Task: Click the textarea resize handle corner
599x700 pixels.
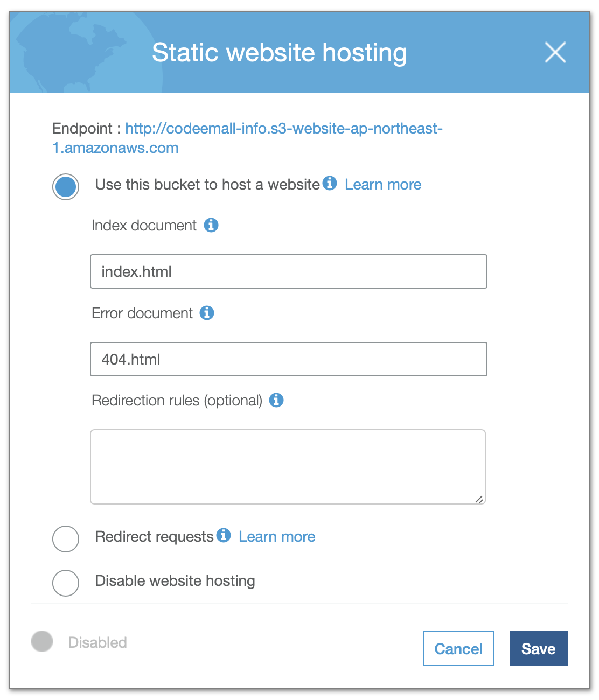Action: [479, 499]
